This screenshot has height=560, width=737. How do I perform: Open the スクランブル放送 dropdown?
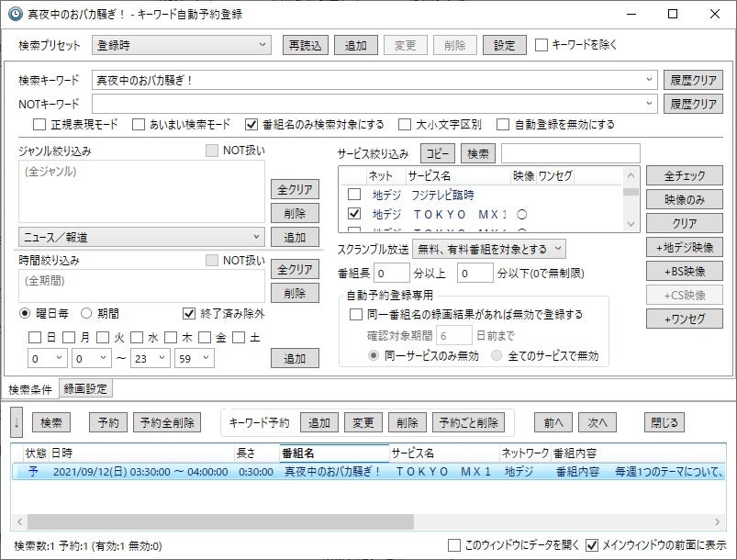pyautogui.click(x=489, y=249)
